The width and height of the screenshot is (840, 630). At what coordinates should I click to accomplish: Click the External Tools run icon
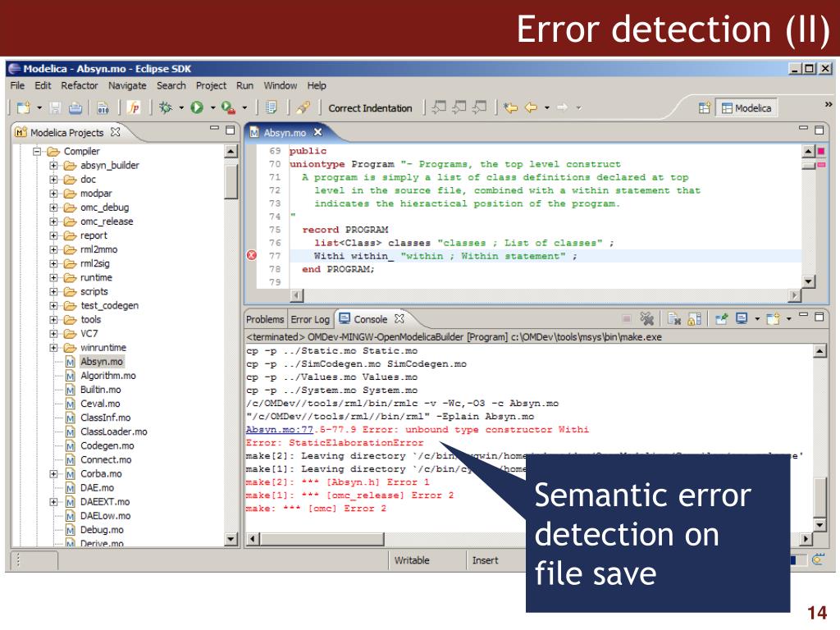pos(228,107)
